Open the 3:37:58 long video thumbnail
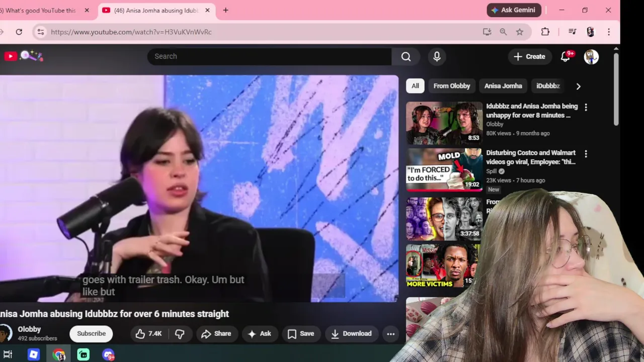The image size is (644, 362). [x=444, y=218]
